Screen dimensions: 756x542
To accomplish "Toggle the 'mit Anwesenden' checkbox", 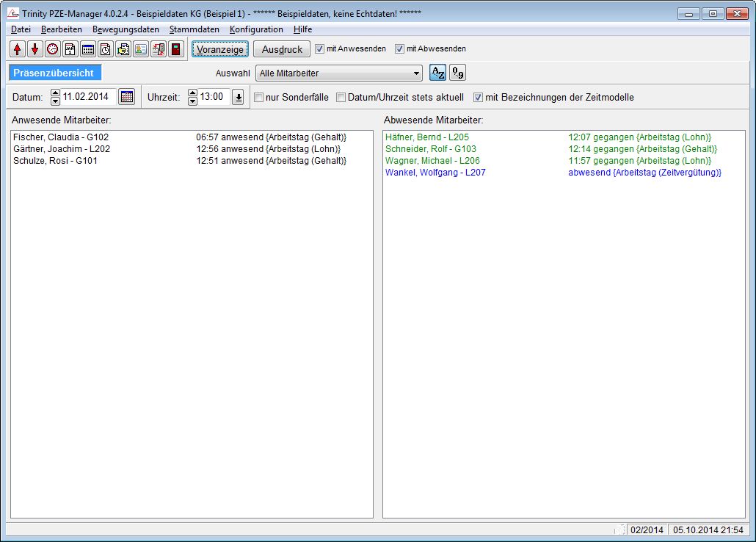I will pos(319,49).
